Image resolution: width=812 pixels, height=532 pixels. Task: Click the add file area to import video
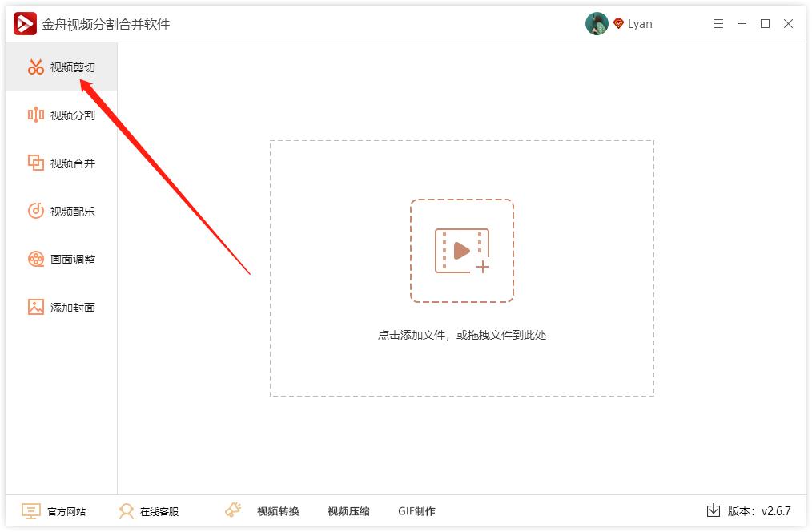pos(462,252)
